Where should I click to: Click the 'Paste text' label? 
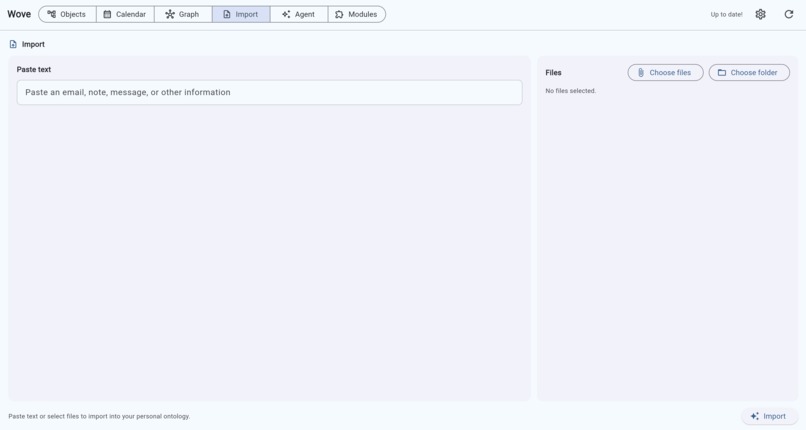click(x=34, y=69)
